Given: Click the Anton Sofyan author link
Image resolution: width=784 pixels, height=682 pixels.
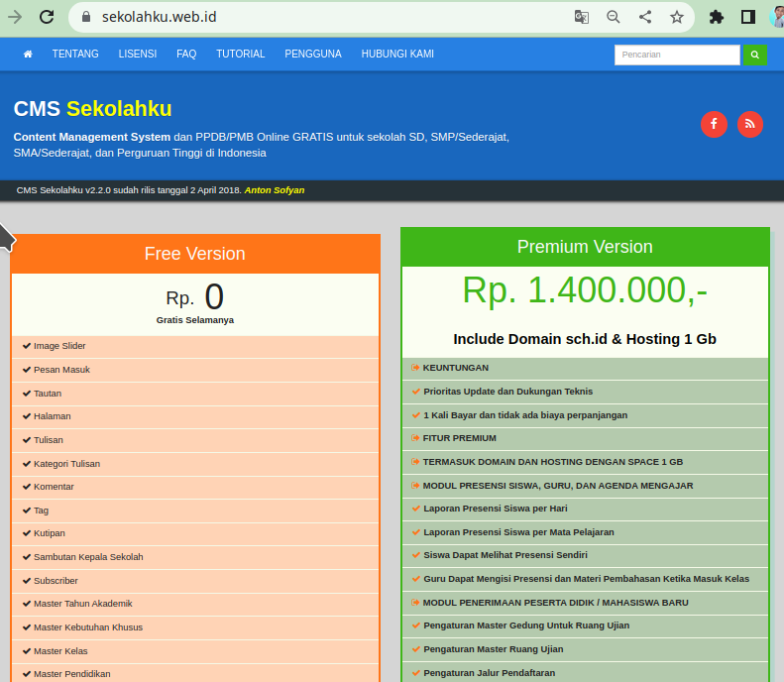Looking at the screenshot, I should coord(275,190).
